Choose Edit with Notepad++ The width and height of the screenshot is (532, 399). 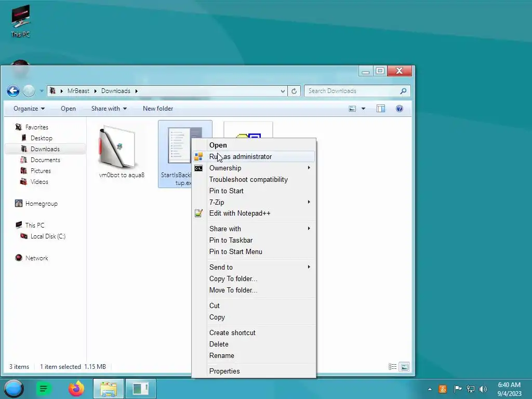click(x=254, y=214)
